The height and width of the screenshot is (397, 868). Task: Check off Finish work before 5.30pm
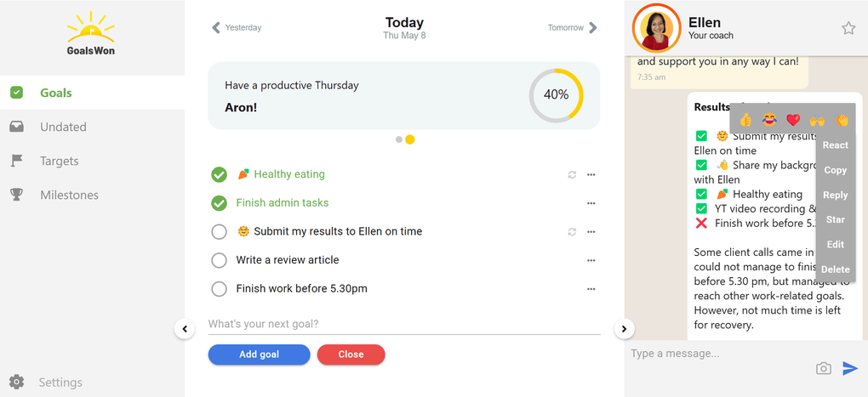coord(219,289)
